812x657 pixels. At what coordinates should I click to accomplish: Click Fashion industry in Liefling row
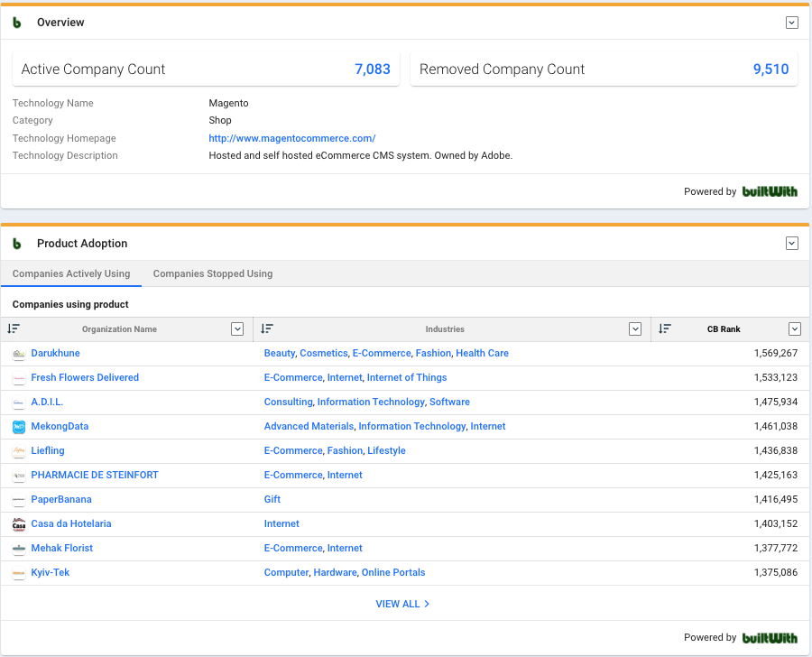click(x=345, y=450)
